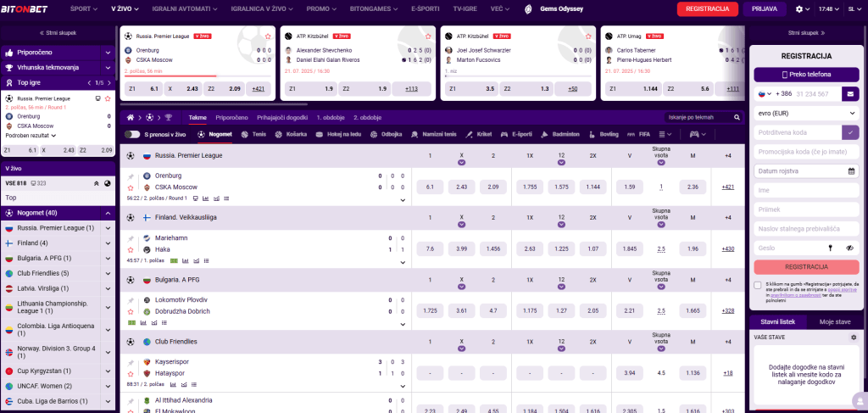Viewport: 868px width, 413px height.
Task: Open Kayserispor match statistics icon
Action: (173, 384)
